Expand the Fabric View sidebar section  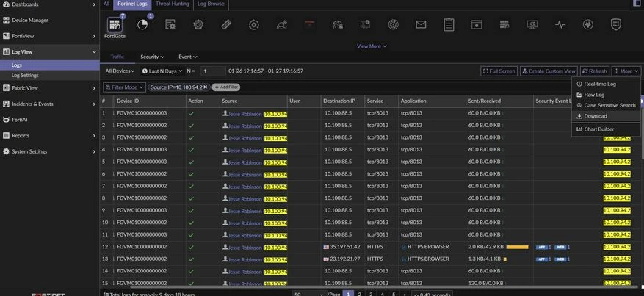coord(94,88)
